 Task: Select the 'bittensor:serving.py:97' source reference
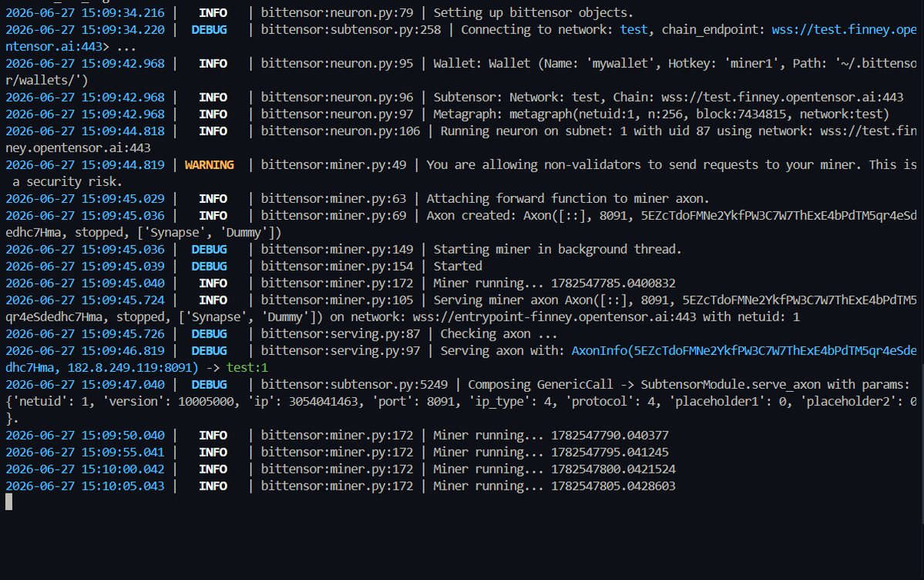pos(341,350)
